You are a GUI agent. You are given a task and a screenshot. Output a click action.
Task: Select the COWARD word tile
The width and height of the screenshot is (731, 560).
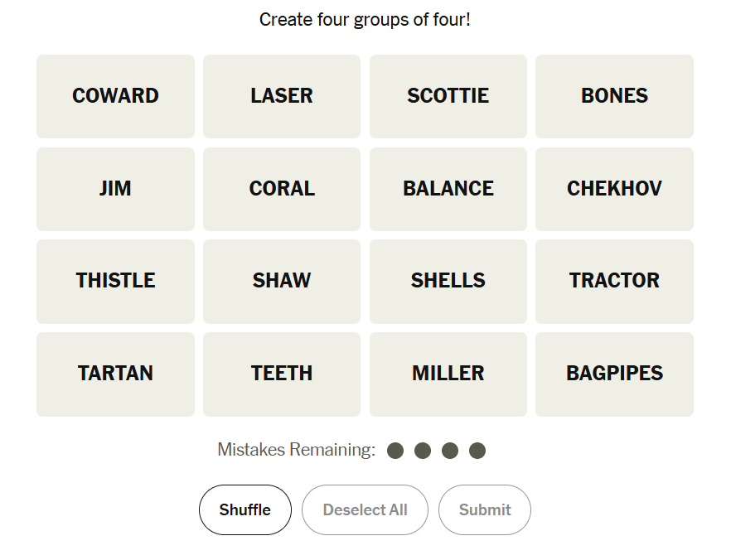(115, 96)
